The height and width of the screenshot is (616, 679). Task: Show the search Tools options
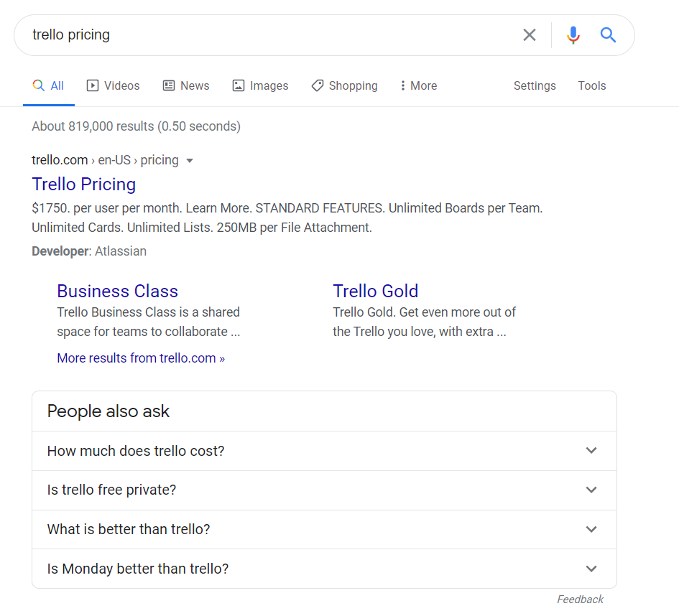(x=591, y=85)
